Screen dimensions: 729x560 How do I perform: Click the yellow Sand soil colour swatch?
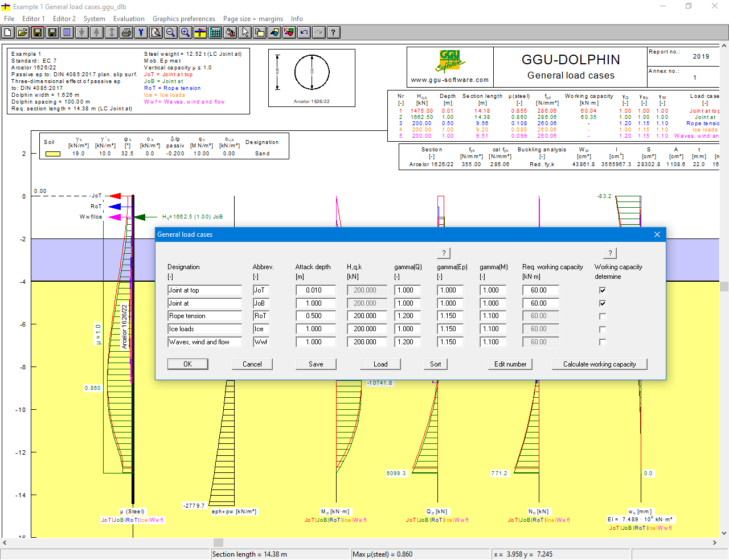[x=53, y=154]
